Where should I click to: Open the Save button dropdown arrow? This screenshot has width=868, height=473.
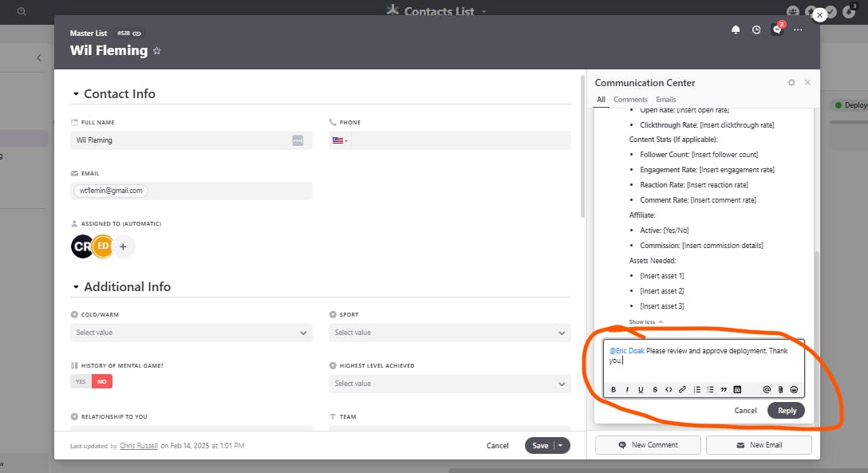coord(561,445)
